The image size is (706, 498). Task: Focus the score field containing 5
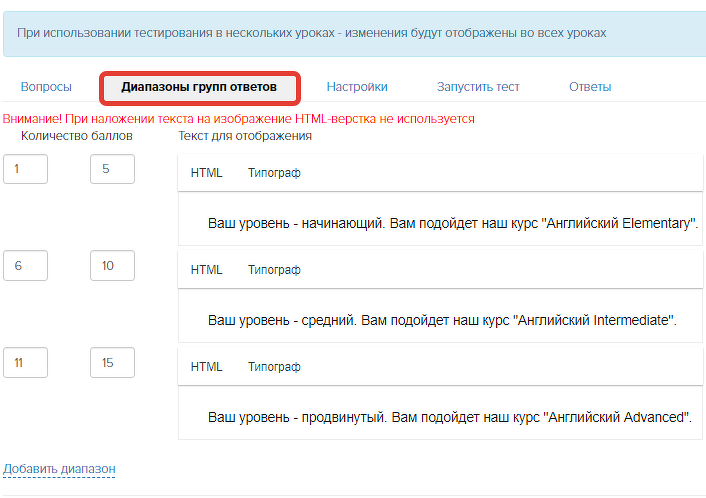tap(112, 169)
